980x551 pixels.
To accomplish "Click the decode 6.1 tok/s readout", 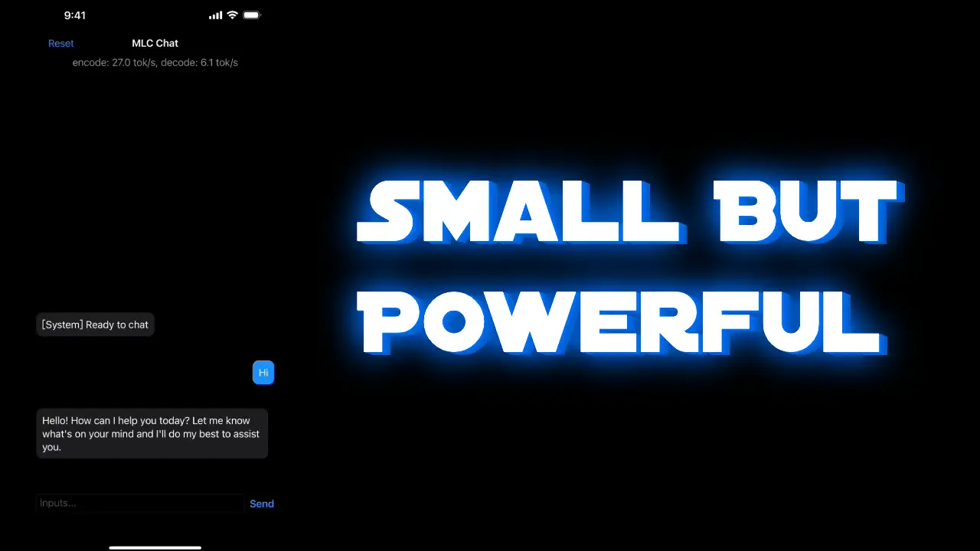I will 199,63.
